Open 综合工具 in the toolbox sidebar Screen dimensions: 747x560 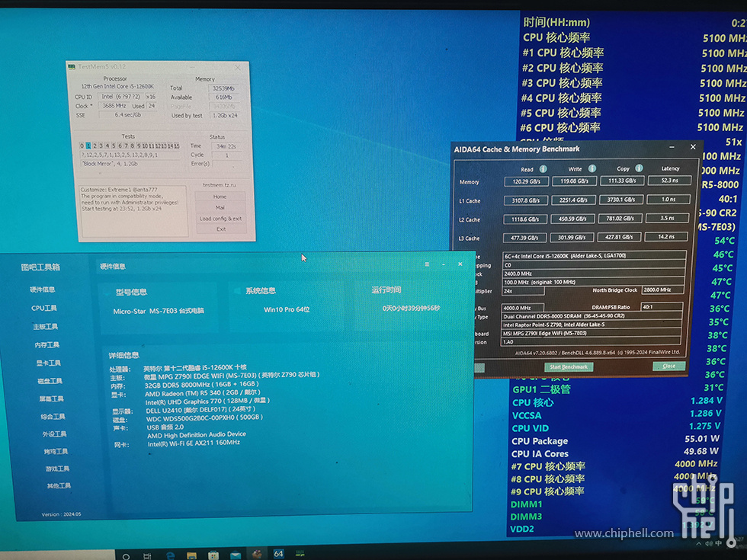click(53, 416)
